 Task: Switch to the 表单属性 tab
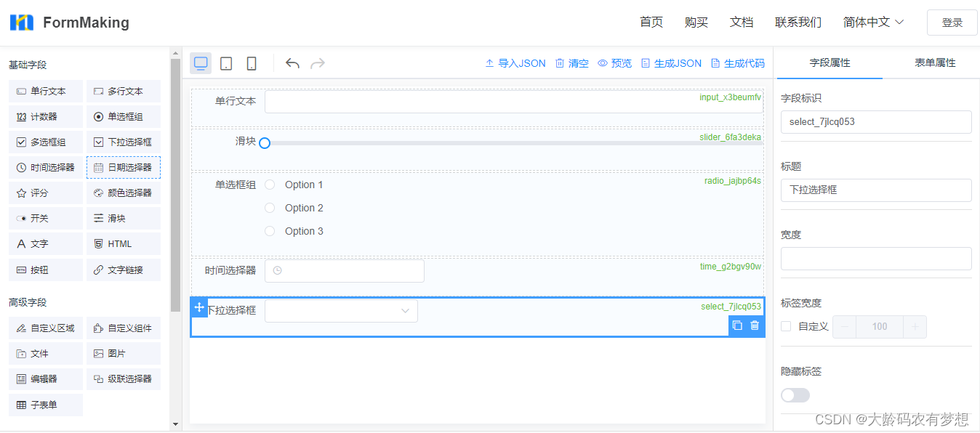tap(935, 63)
